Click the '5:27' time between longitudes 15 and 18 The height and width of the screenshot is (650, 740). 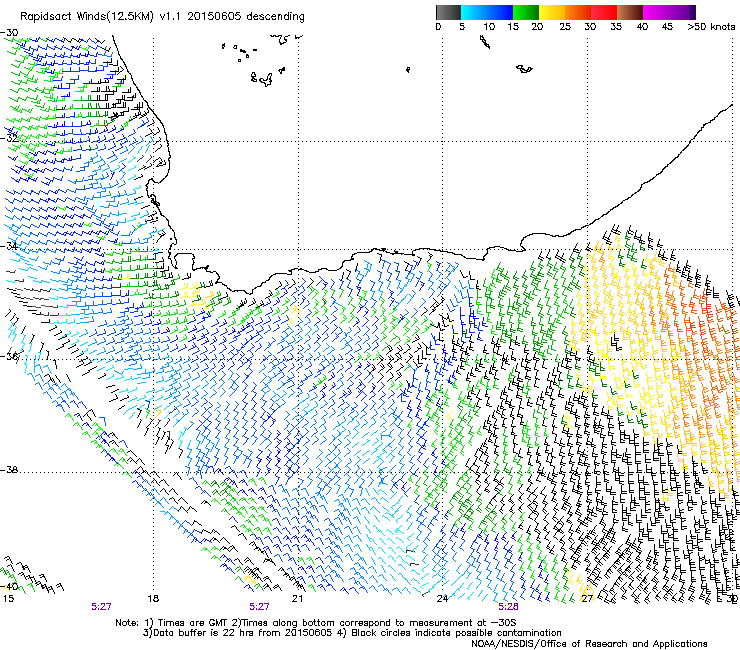(x=101, y=606)
